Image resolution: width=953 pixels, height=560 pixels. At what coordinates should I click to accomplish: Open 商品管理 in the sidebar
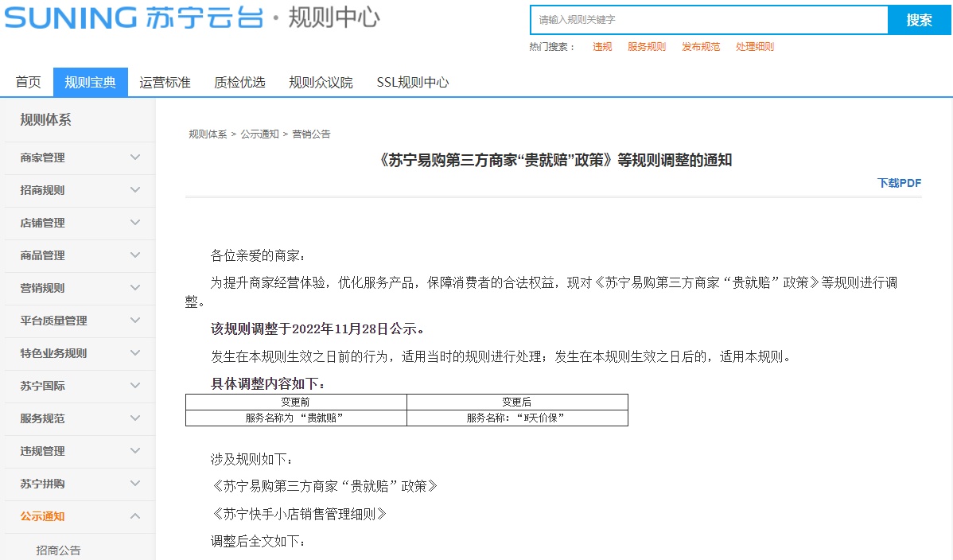pos(42,255)
